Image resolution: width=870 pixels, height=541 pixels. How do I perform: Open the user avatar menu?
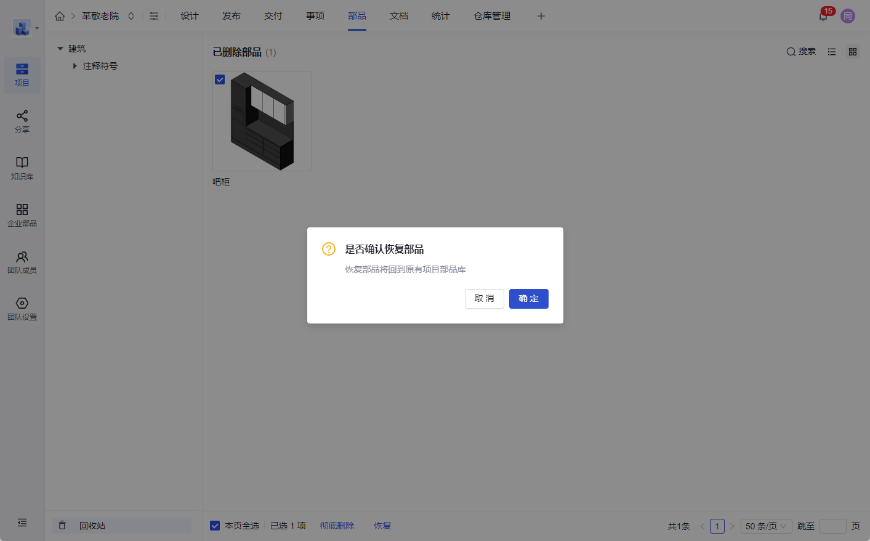point(847,16)
